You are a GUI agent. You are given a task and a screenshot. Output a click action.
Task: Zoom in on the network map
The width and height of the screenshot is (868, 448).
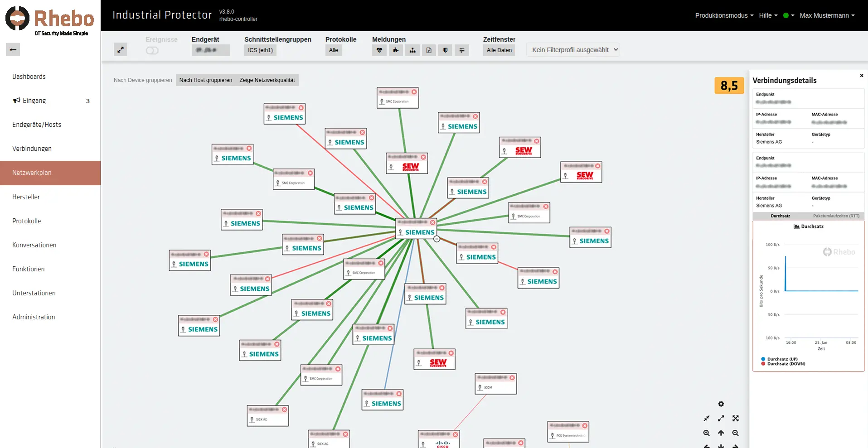tap(707, 433)
